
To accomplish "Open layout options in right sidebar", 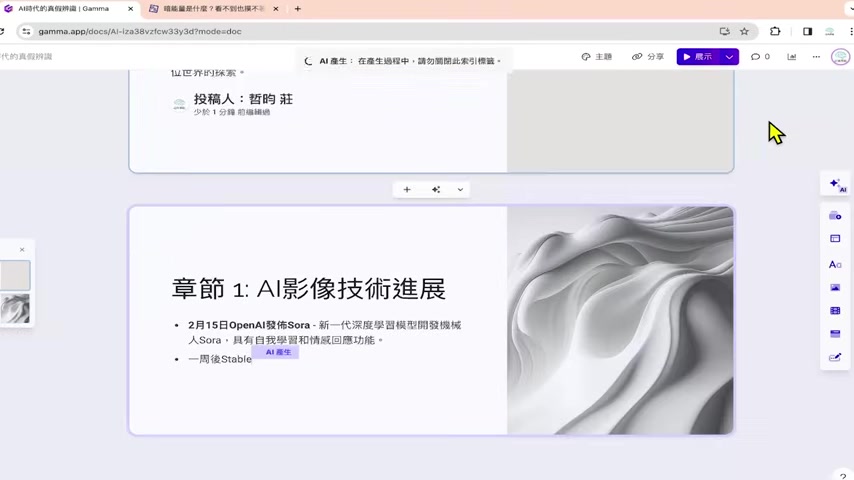I will pos(835,239).
